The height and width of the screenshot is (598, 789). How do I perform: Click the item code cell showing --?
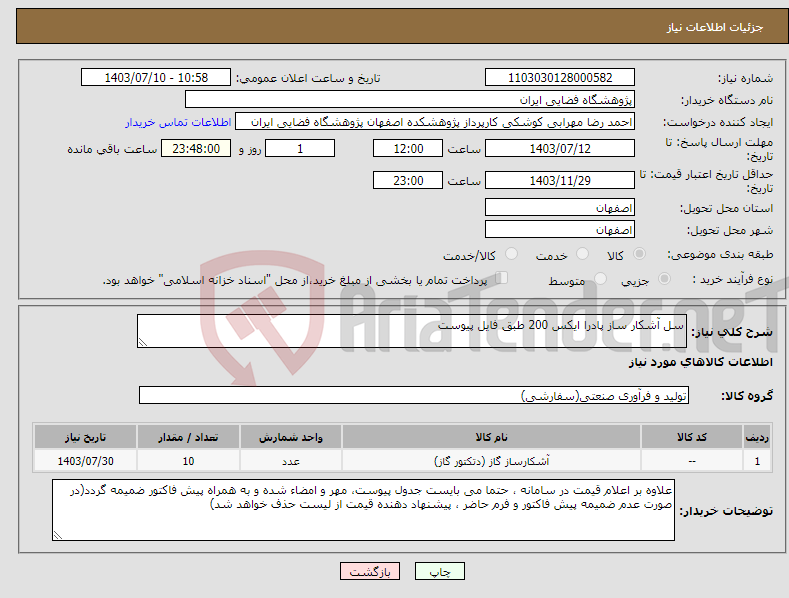coord(692,461)
